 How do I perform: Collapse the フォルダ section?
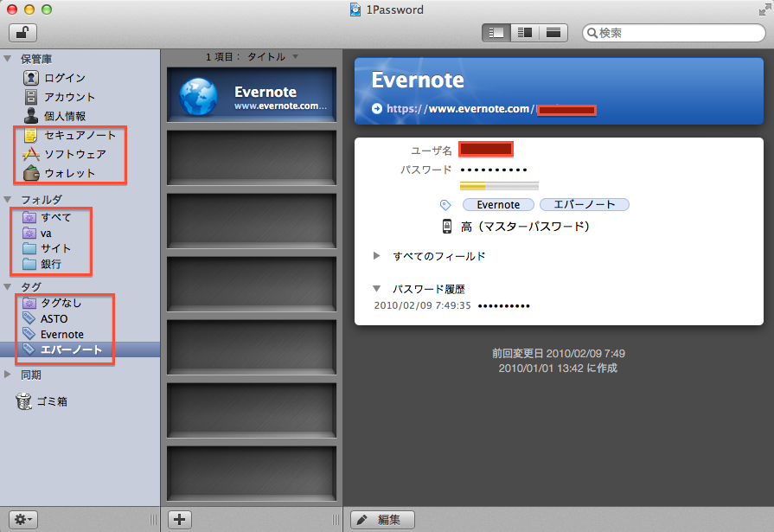8,200
